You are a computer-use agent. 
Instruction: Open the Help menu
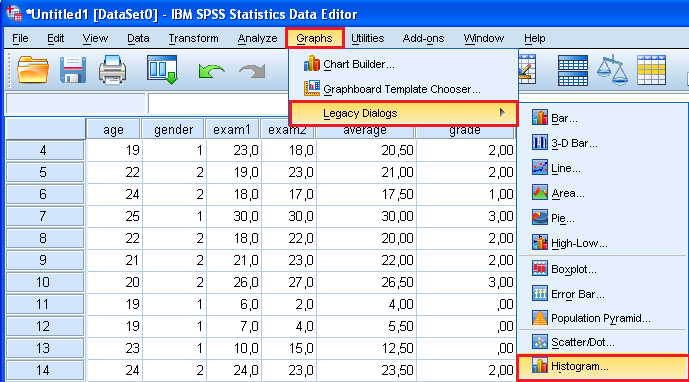[x=534, y=38]
